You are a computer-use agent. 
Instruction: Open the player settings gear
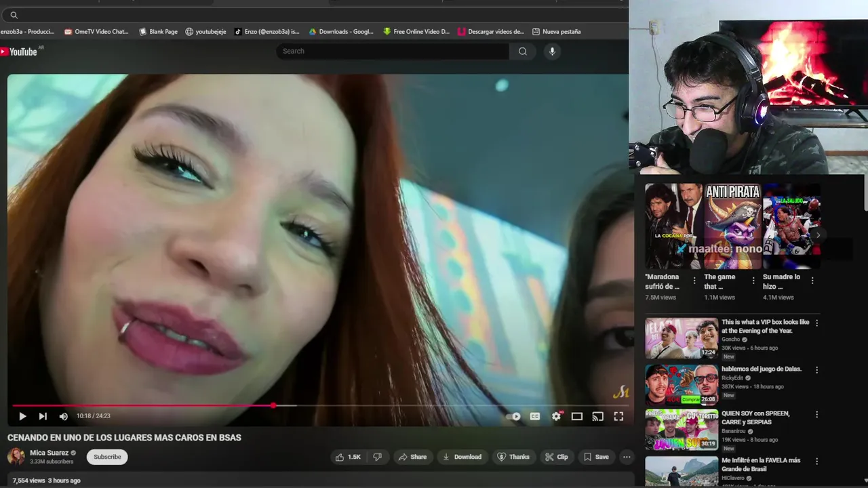pos(556,416)
